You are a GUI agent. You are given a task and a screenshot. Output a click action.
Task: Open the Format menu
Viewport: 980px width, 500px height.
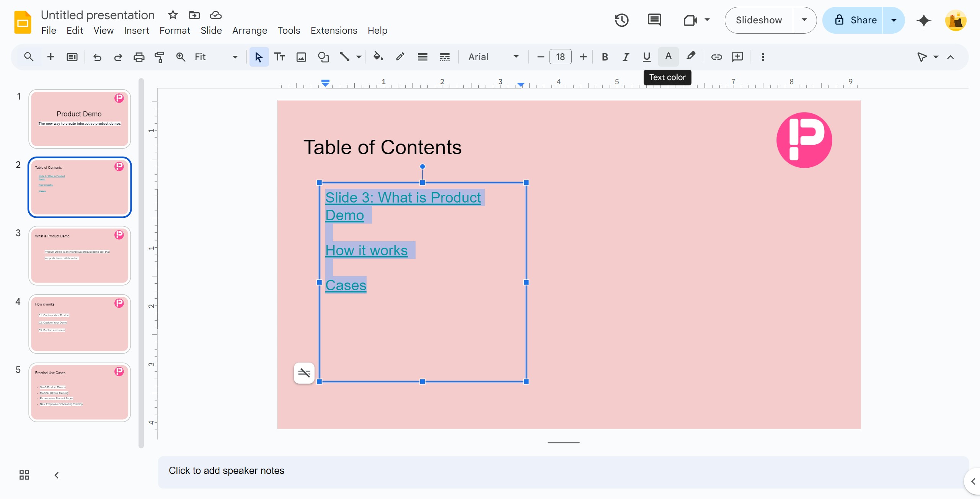[175, 30]
